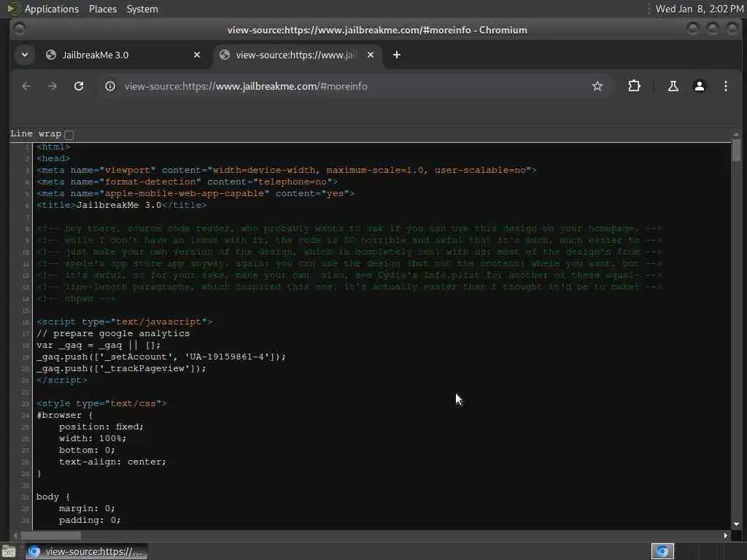Click the vertical scrollbar thumb
The height and width of the screenshot is (560, 747).
point(736,151)
